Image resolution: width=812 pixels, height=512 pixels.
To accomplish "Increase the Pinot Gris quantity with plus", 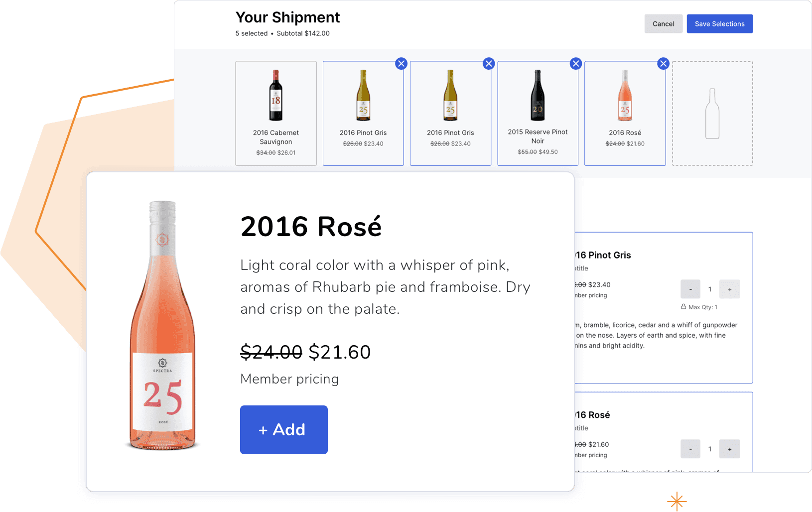I will click(x=730, y=289).
